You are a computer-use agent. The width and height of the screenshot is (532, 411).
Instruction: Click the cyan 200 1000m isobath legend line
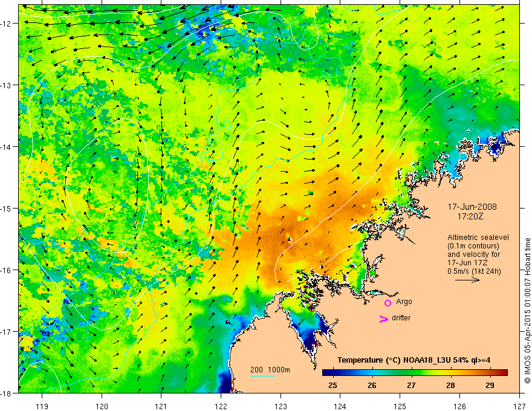click(x=262, y=376)
